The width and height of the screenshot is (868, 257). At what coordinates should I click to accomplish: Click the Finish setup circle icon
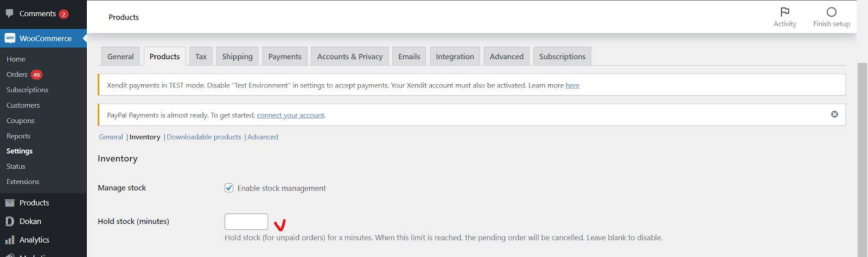(x=831, y=12)
